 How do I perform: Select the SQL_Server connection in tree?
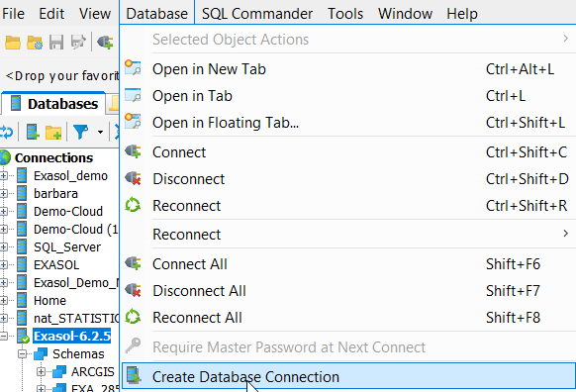pyautogui.click(x=67, y=247)
